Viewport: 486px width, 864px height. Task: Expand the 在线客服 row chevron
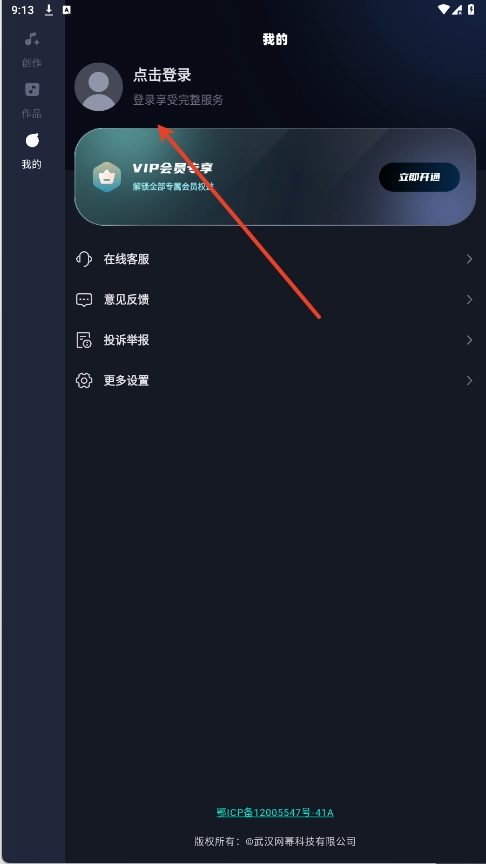(x=469, y=259)
